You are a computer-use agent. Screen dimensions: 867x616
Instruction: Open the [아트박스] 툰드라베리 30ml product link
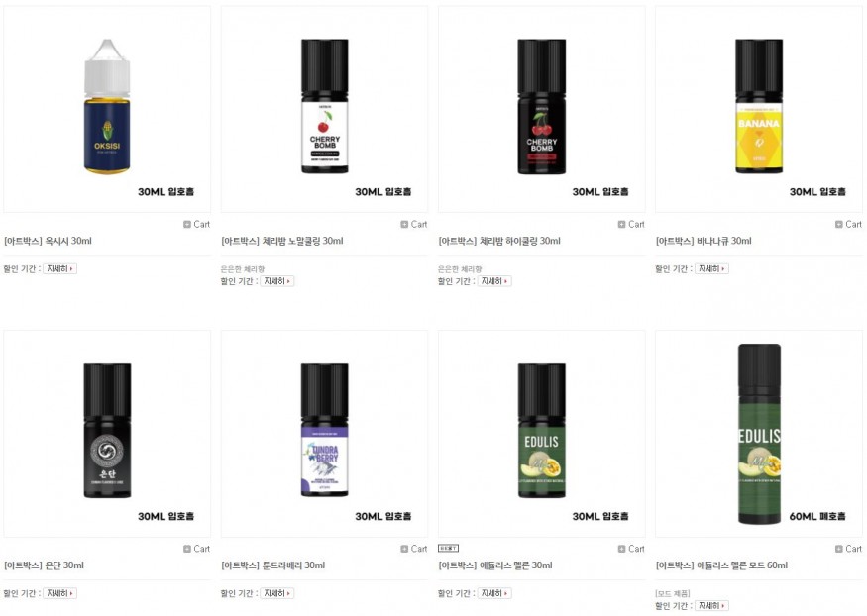tap(273, 565)
